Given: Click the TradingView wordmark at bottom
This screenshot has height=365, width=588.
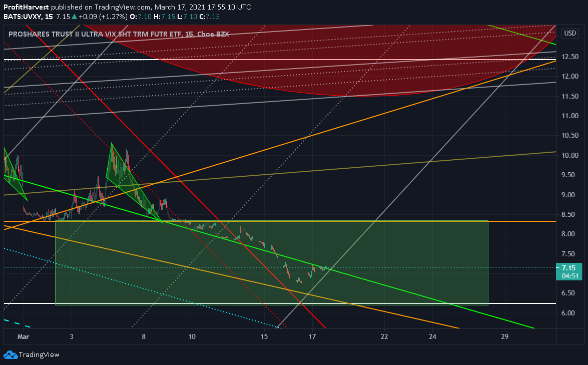Looking at the screenshot, I should 39,354.
